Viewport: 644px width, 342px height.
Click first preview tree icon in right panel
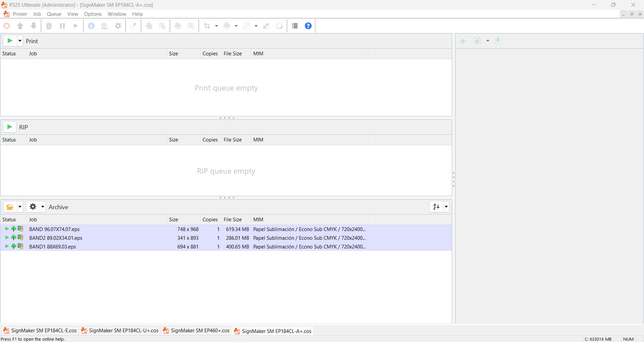463,41
